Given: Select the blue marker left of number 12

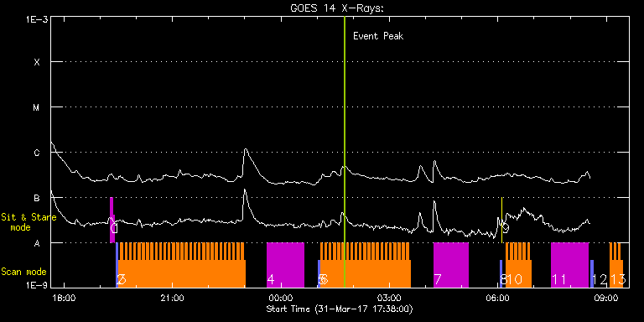Looking at the screenshot, I should click(592, 273).
